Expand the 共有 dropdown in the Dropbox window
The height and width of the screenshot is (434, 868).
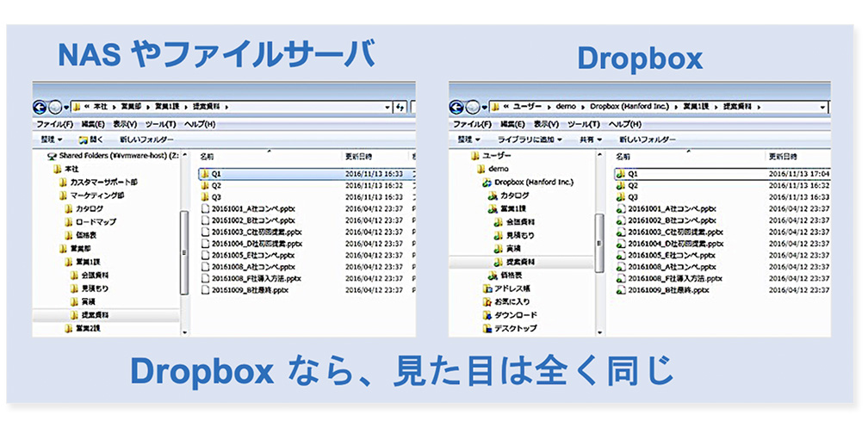click(590, 139)
